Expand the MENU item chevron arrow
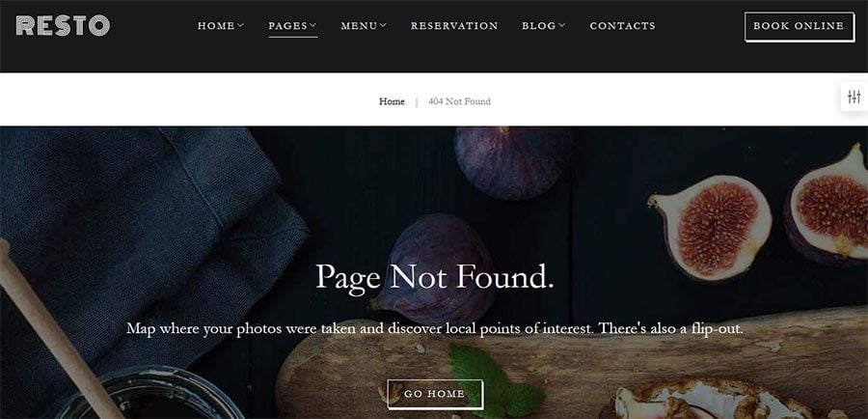 coord(383,25)
